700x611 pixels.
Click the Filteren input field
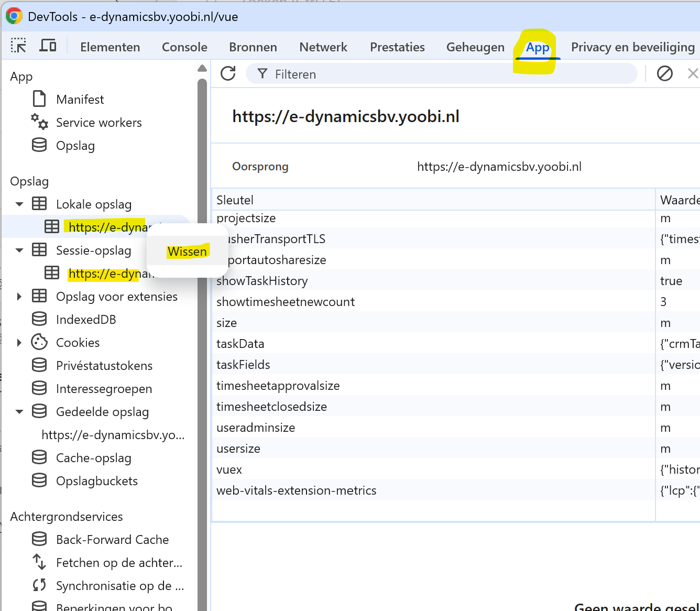point(441,74)
